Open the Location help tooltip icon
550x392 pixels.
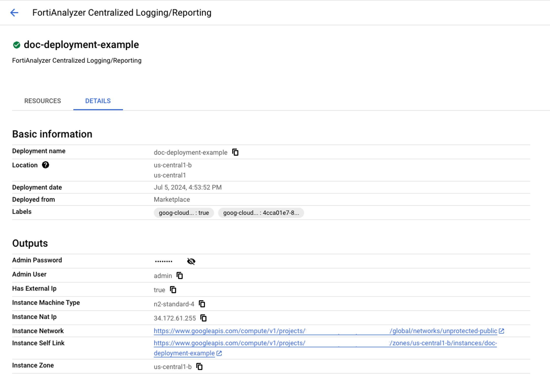(x=46, y=165)
